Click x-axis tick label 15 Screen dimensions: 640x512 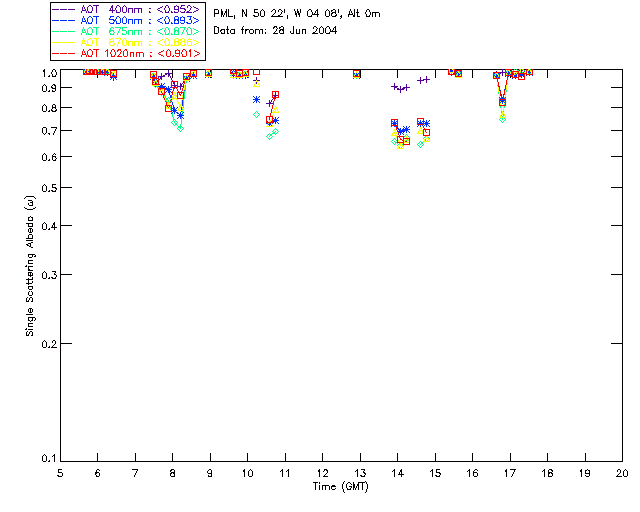(x=435, y=473)
